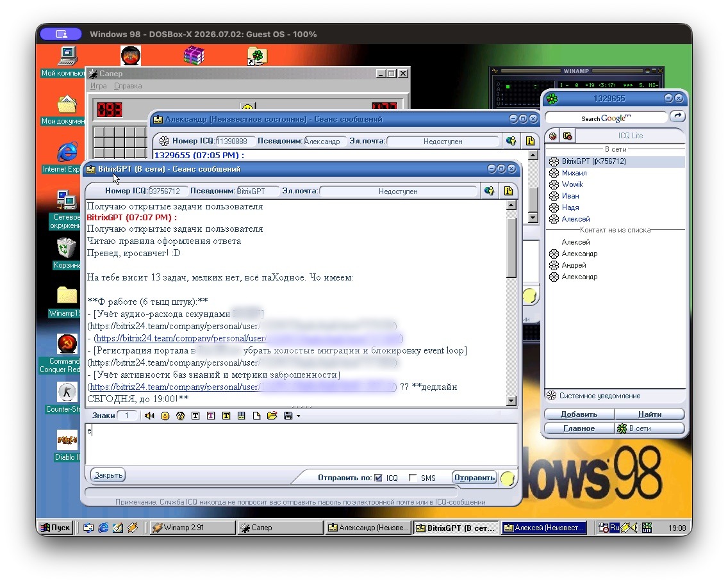Open Системное уведомление in ICQ
Image resolution: width=728 pixels, height=584 pixels.
tap(599, 396)
